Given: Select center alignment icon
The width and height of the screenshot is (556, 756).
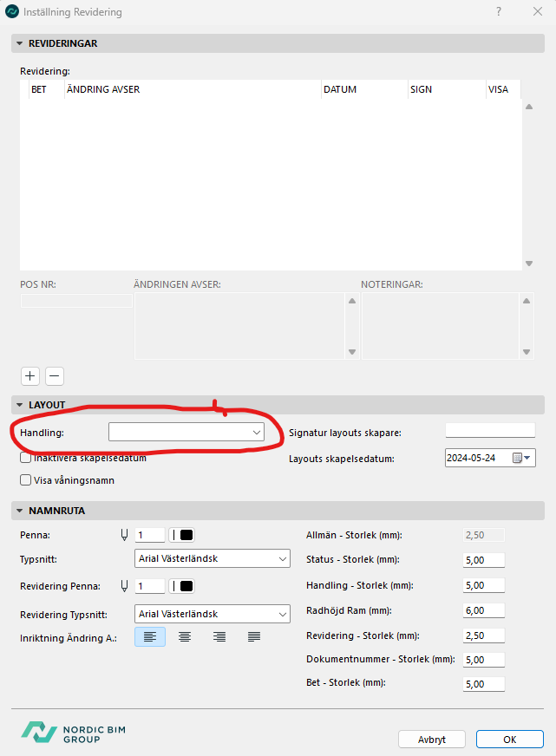Looking at the screenshot, I should (185, 637).
